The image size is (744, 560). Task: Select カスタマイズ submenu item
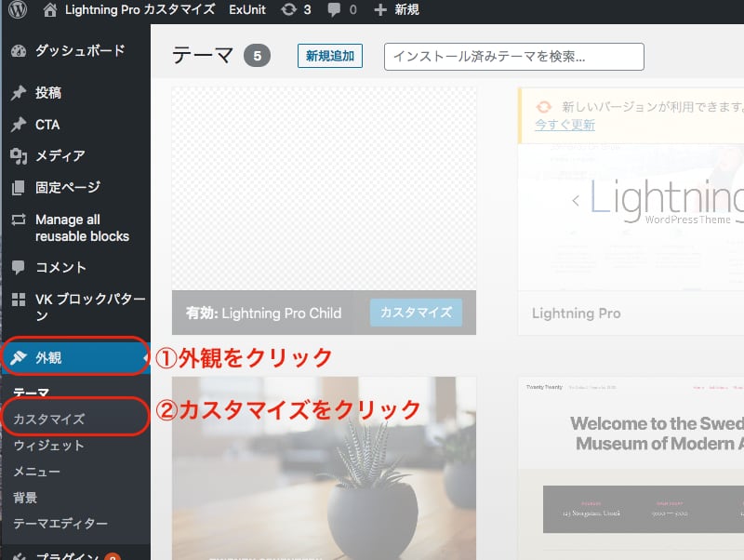pos(48,419)
